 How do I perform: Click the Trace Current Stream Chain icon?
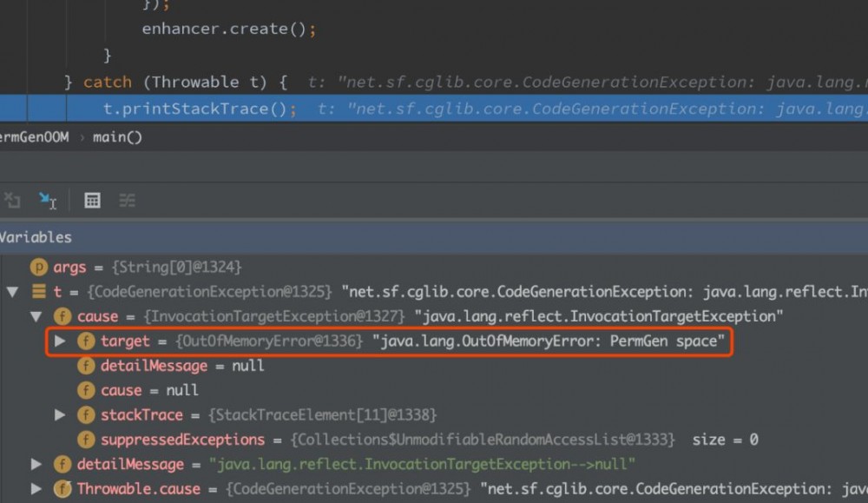pos(128,200)
